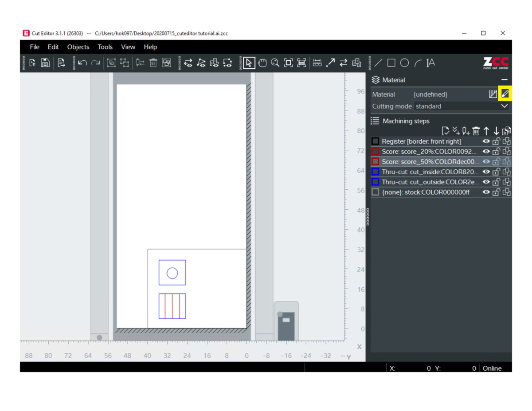
Task: Open the Cutting mode standard dropdown
Action: click(x=461, y=106)
